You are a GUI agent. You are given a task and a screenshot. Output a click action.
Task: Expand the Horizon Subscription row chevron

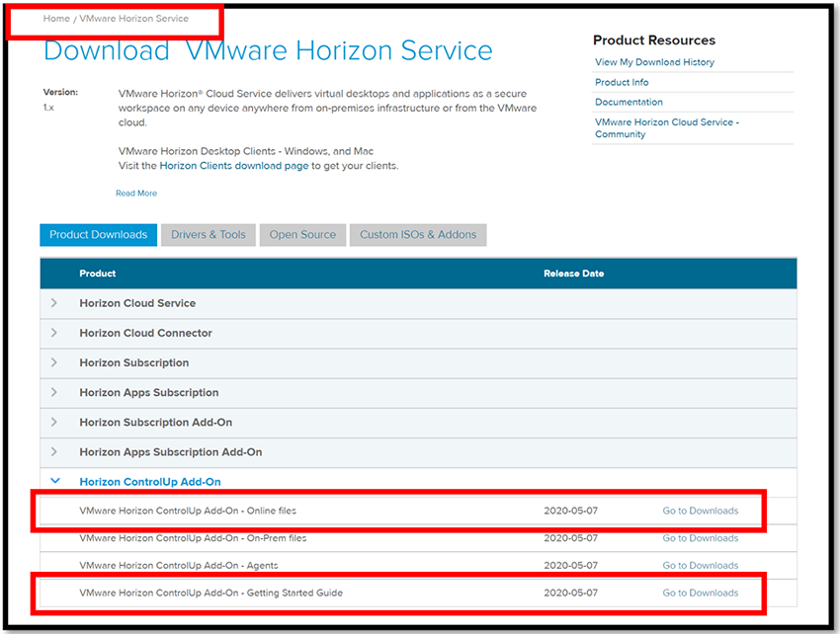54,362
